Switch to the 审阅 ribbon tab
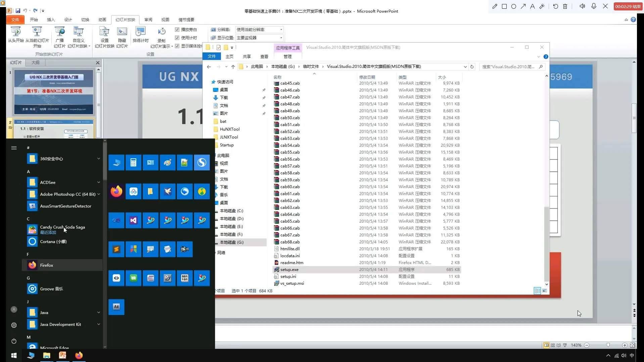This screenshot has width=644, height=362. click(148, 20)
